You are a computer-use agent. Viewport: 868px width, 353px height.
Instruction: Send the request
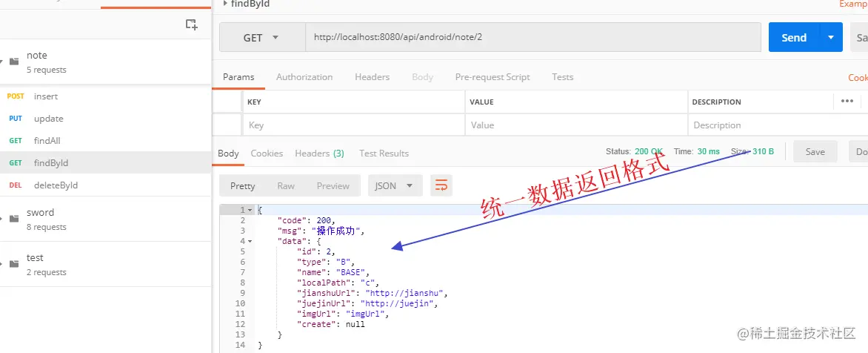click(794, 38)
